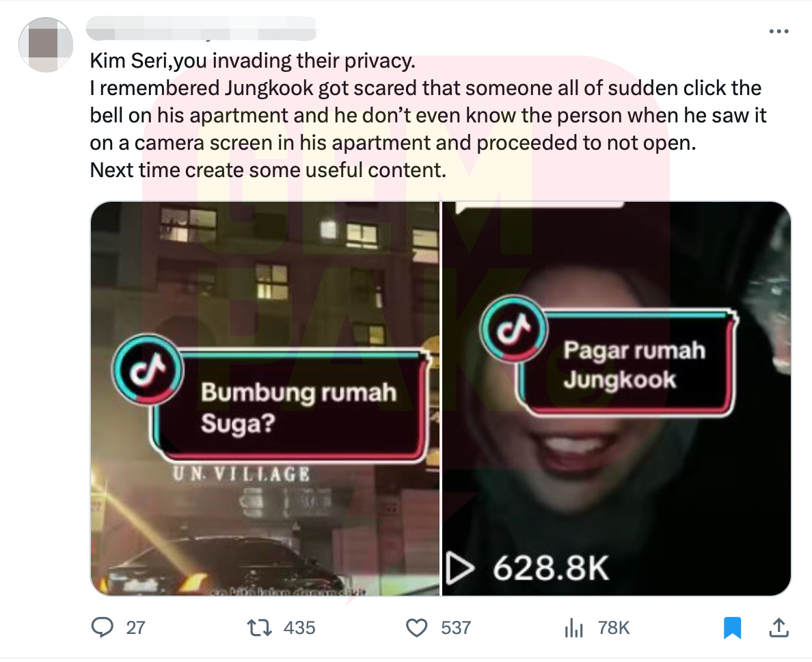Viewport: 812px width, 662px height.
Task: Click the 435 retweets count
Action: tap(299, 628)
